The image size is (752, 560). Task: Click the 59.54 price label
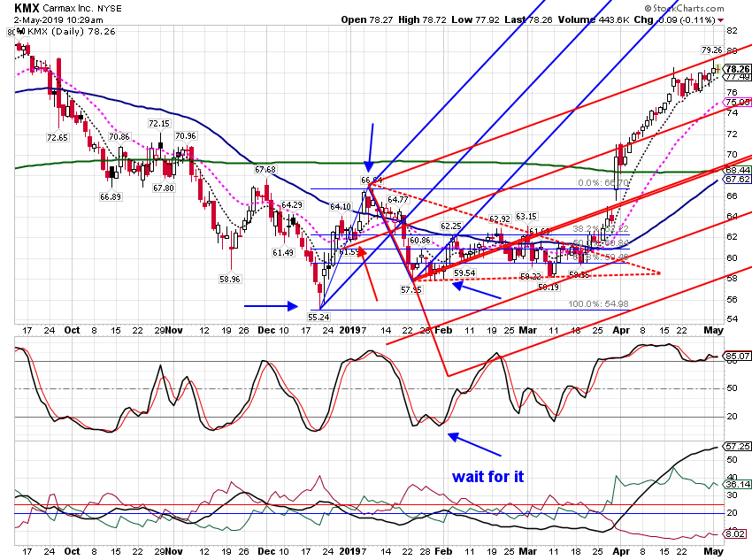pos(464,272)
